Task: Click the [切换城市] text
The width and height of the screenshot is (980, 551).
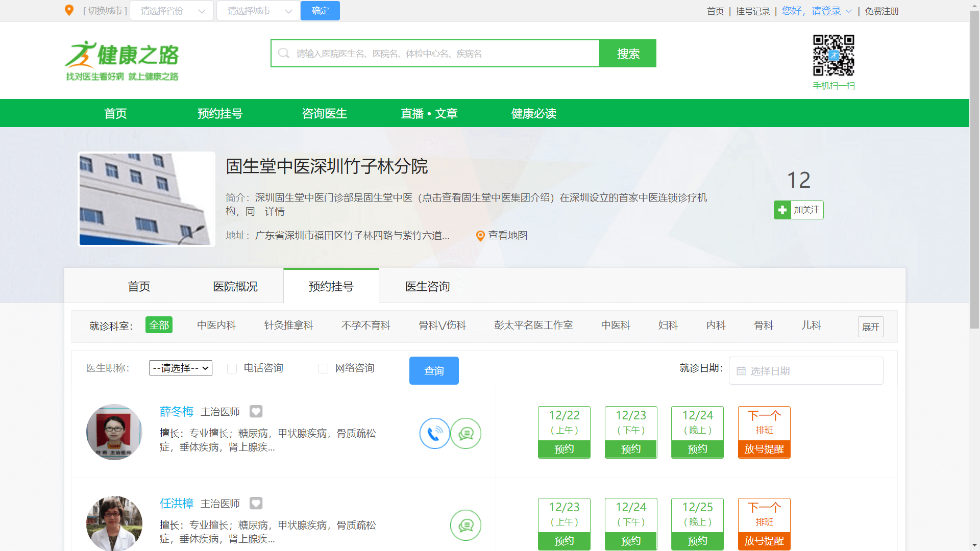Action: tap(105, 11)
